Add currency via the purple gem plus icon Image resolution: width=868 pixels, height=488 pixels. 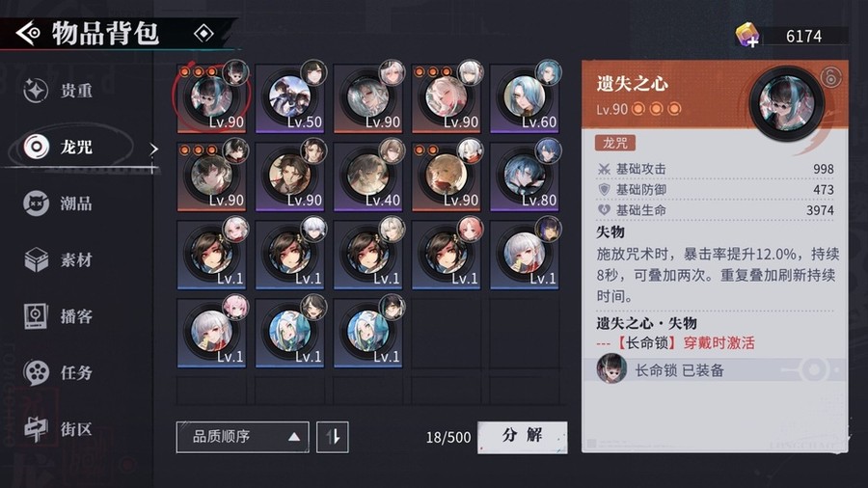pos(747,35)
